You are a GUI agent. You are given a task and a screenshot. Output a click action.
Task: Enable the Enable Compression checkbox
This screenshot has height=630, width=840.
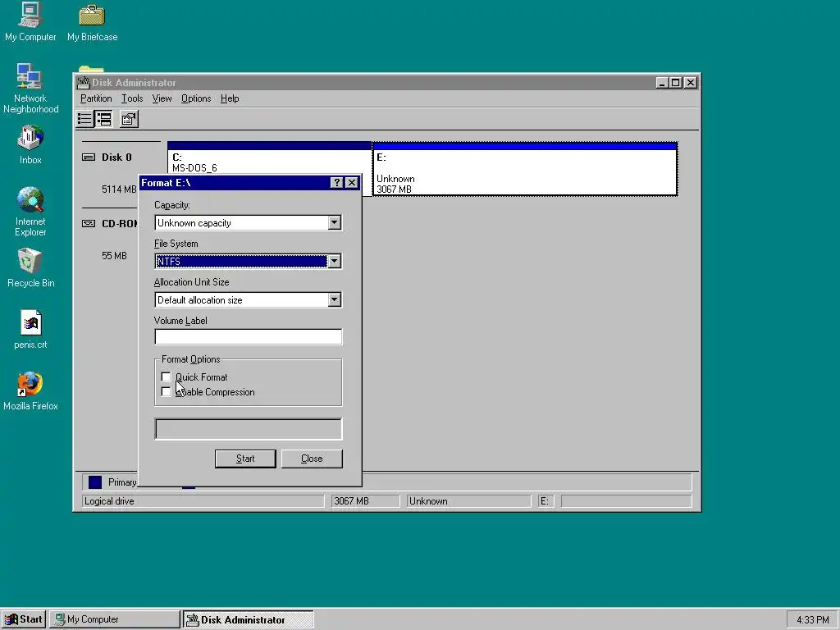coord(166,392)
